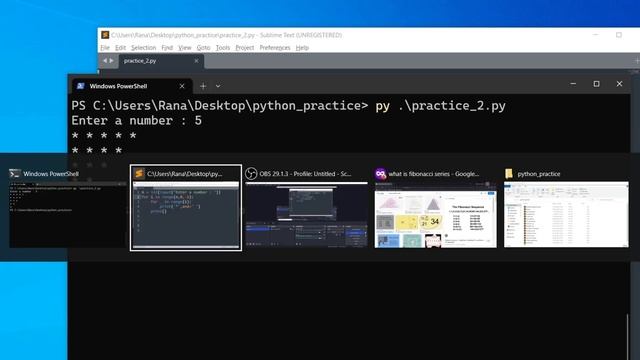Screen dimensions: 640x360
Task: Open View menu in Sublime Text
Action: 184,48
